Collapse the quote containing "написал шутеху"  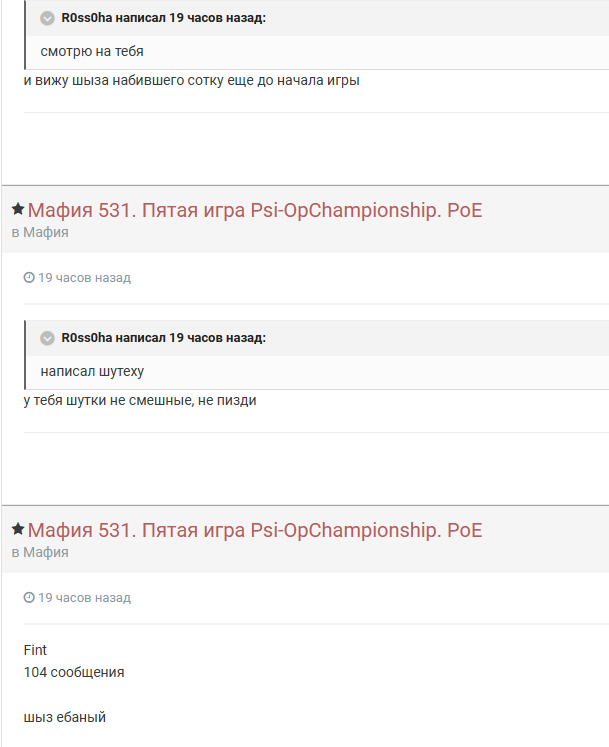[x=47, y=338]
